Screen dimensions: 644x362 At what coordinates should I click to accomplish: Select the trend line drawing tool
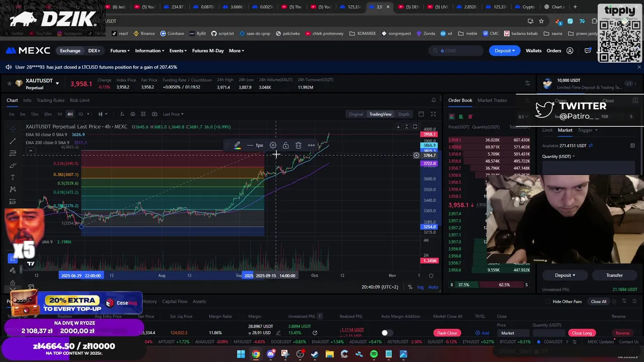click(x=13, y=141)
